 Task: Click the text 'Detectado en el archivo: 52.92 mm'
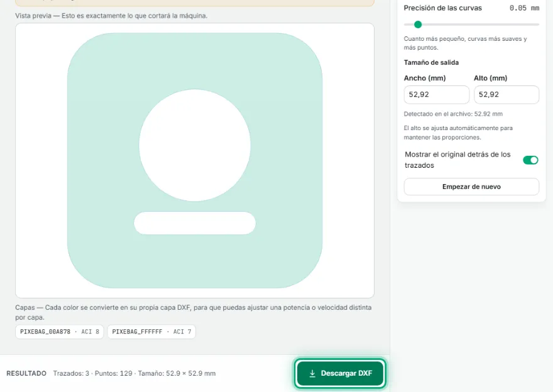[x=453, y=114]
